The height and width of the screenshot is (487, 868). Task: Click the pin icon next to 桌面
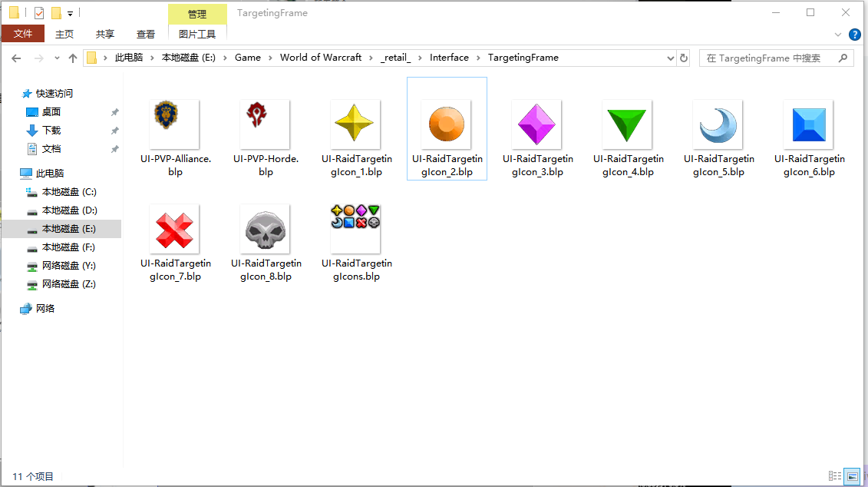(x=114, y=112)
